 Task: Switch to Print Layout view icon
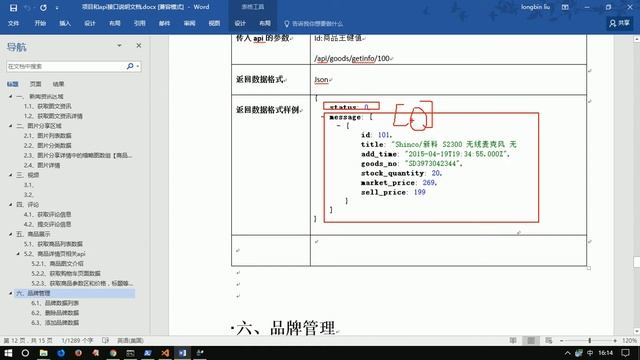531,340
